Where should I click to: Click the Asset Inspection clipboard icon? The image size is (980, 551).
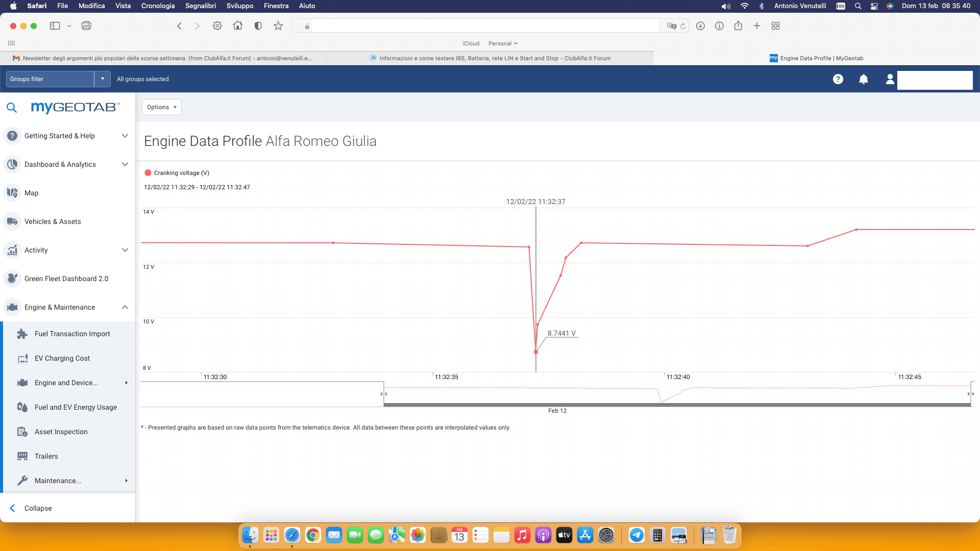click(22, 432)
